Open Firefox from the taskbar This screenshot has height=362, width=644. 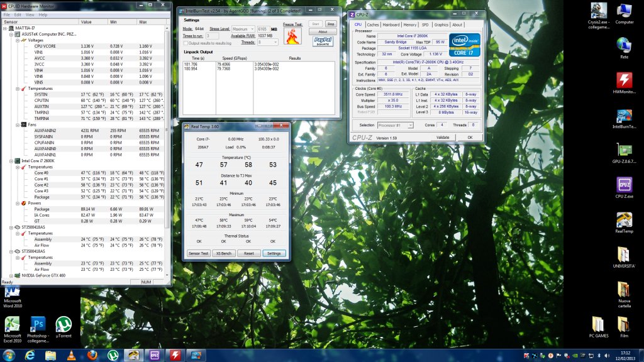pyautogui.click(x=92, y=355)
